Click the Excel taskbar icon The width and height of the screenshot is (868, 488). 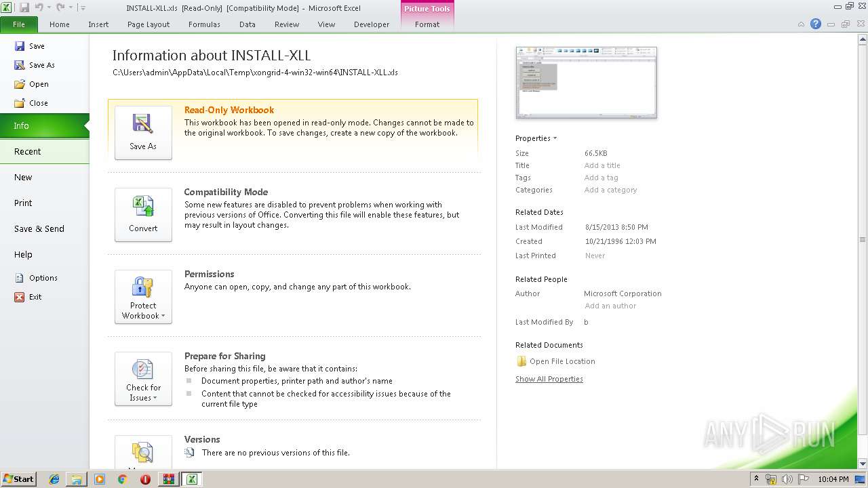click(x=192, y=479)
